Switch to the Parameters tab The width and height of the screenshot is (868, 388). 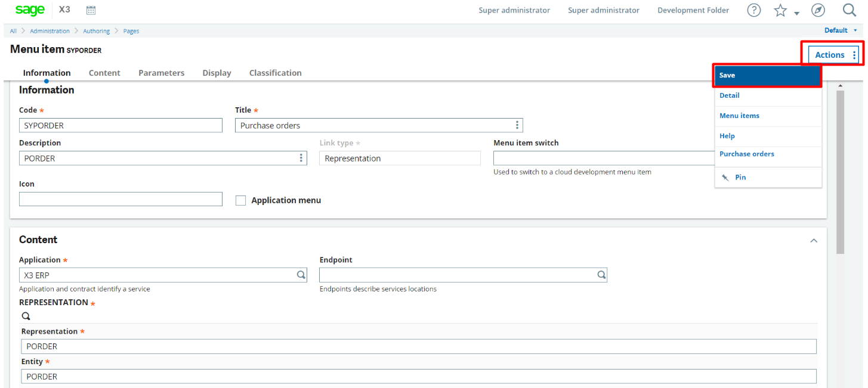pos(161,72)
